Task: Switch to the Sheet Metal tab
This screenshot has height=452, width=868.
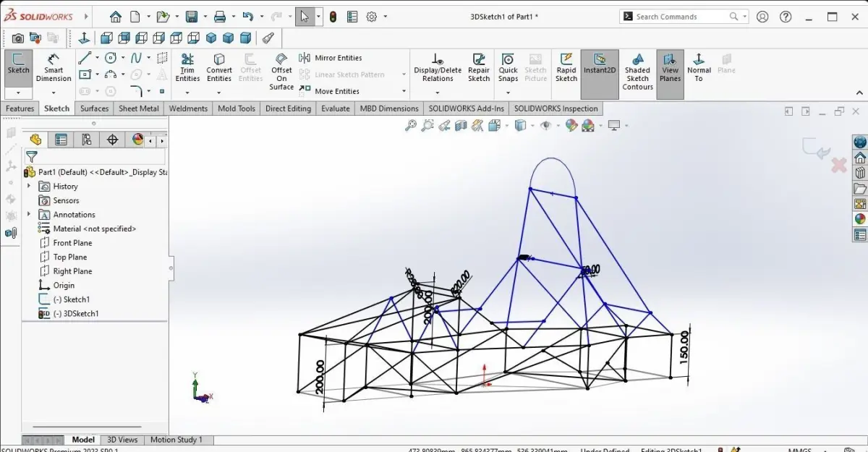Action: (x=139, y=108)
